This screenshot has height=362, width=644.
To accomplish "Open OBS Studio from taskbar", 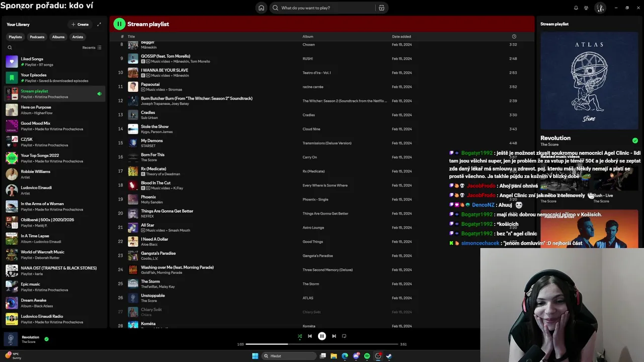I will pos(378,356).
